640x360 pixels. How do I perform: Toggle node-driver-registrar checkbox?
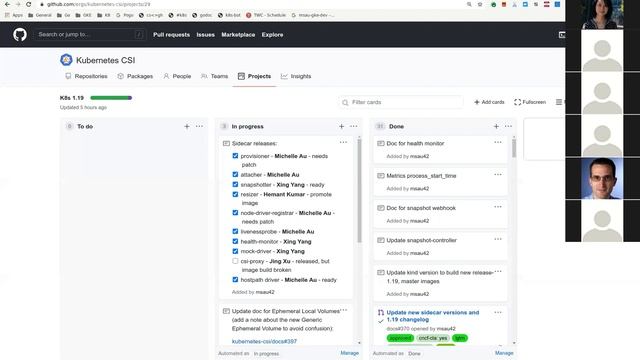pyautogui.click(x=235, y=213)
